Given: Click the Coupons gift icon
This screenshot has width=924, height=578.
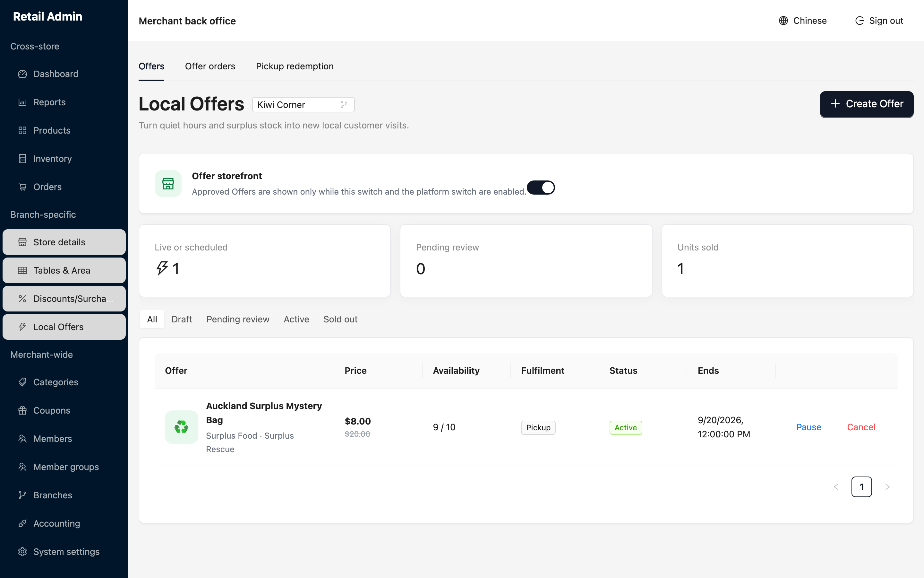Looking at the screenshot, I should [22, 410].
